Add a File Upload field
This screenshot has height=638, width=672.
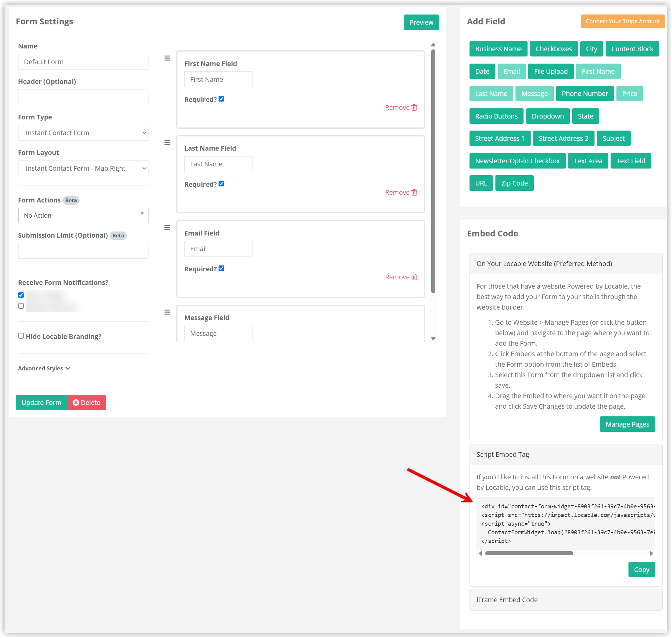(551, 71)
